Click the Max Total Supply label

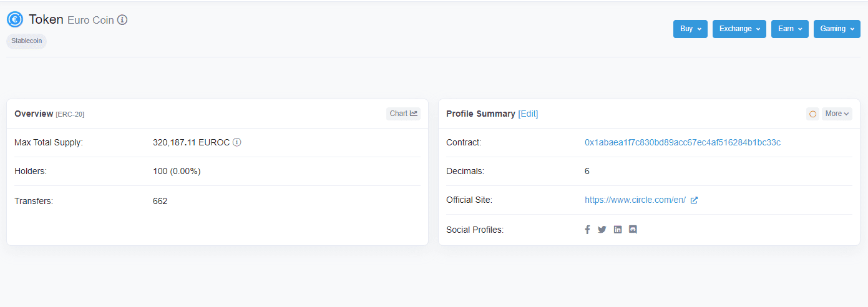(x=49, y=142)
